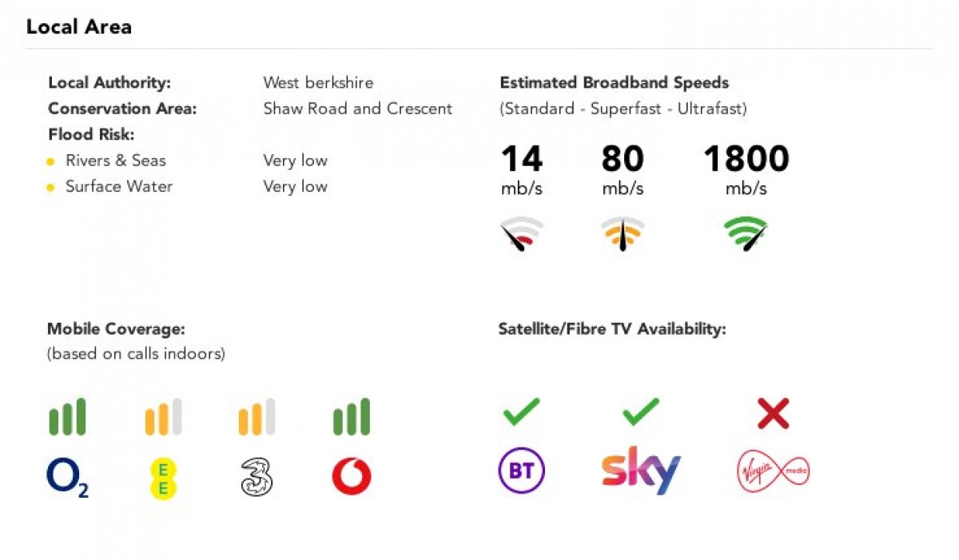959x560 pixels.
Task: Click the yellow dot beside Rivers & Seas
Action: [51, 162]
